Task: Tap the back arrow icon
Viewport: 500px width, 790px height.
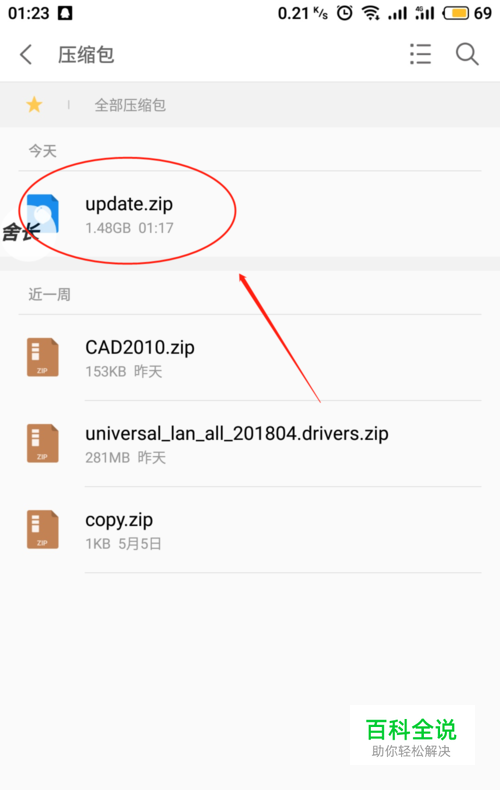Action: coord(26,54)
